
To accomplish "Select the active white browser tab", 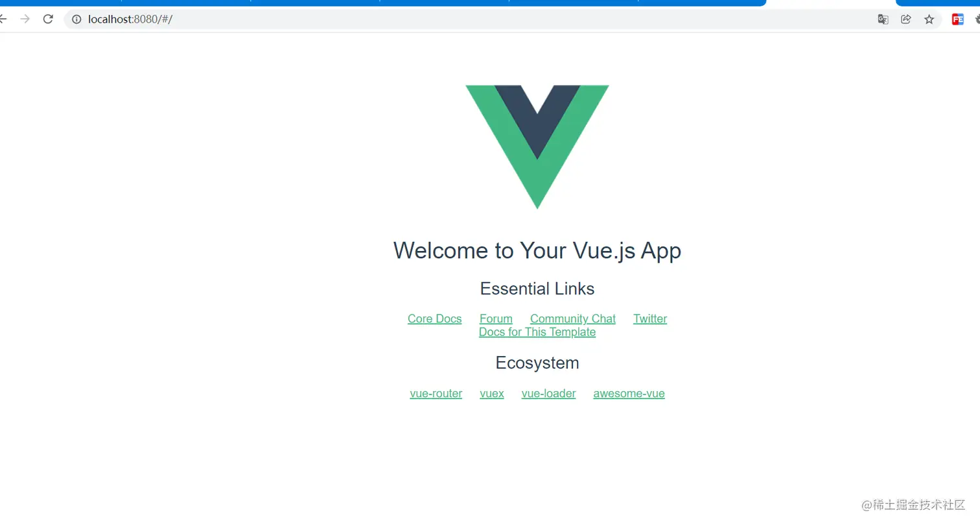I will (x=831, y=3).
